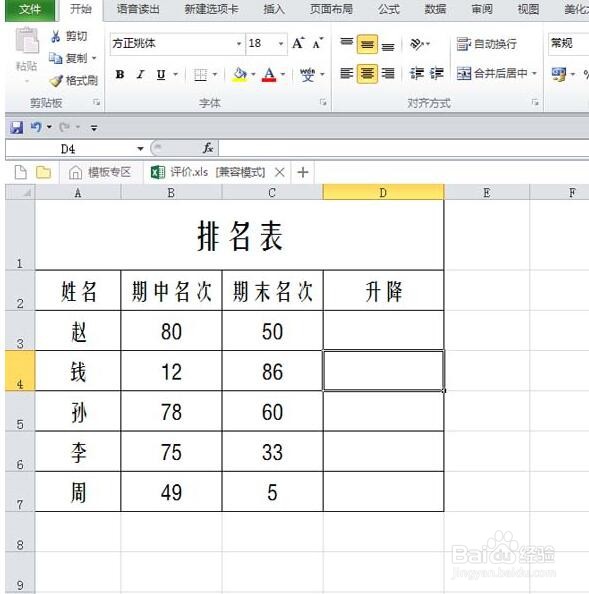This screenshot has height=594, width=589.
Task: Expand the fill color dropdown arrow
Action: [253, 74]
